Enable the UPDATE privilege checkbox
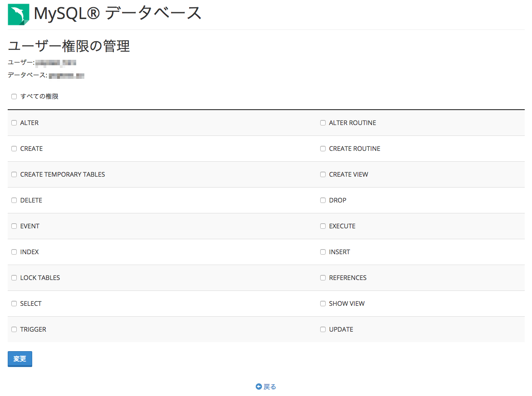This screenshot has width=532, height=396. point(323,329)
